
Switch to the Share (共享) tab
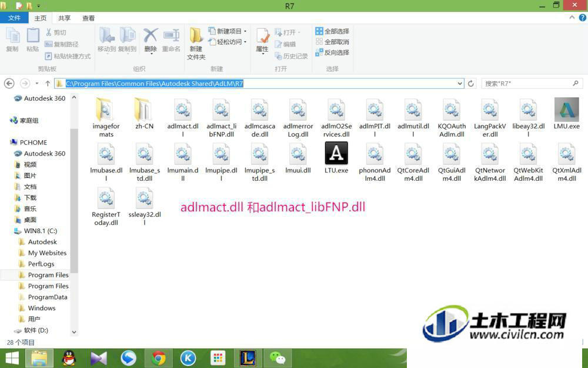pyautogui.click(x=64, y=18)
